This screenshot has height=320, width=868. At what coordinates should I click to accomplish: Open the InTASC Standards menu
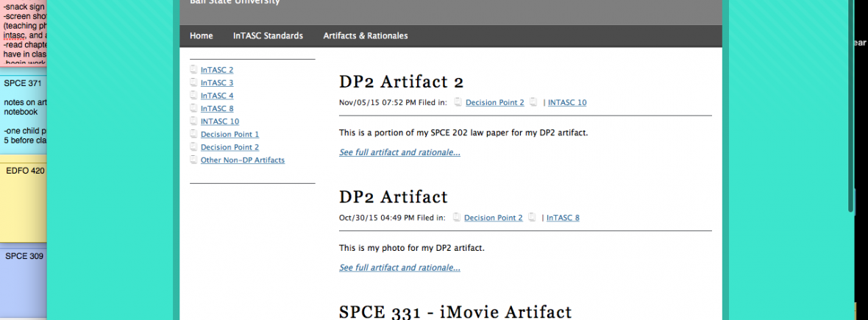click(268, 35)
